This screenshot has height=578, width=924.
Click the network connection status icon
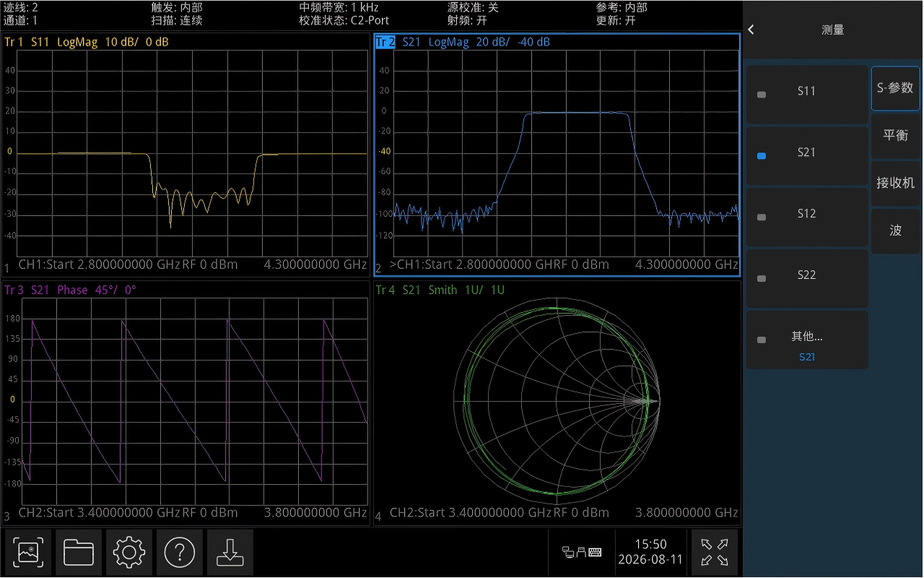coord(568,553)
